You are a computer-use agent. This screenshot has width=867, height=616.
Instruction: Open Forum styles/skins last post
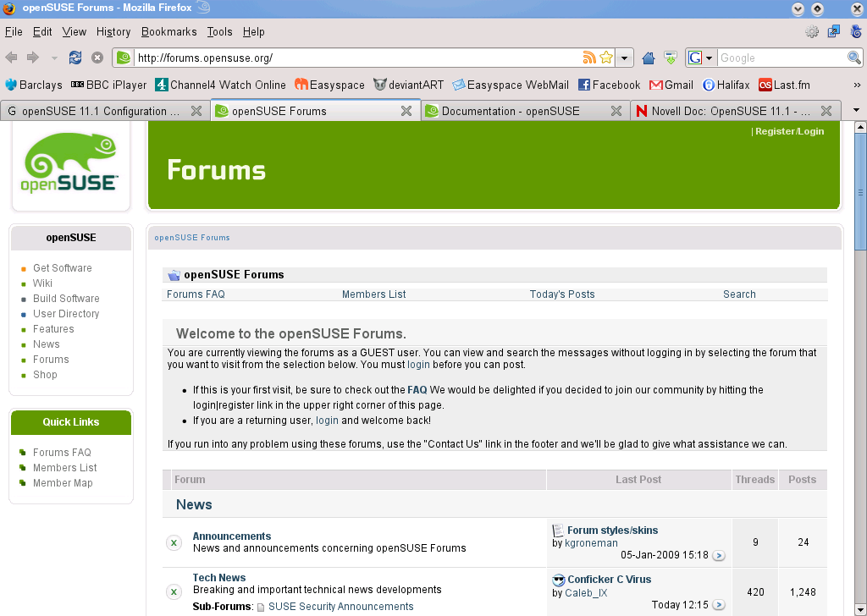613,531
